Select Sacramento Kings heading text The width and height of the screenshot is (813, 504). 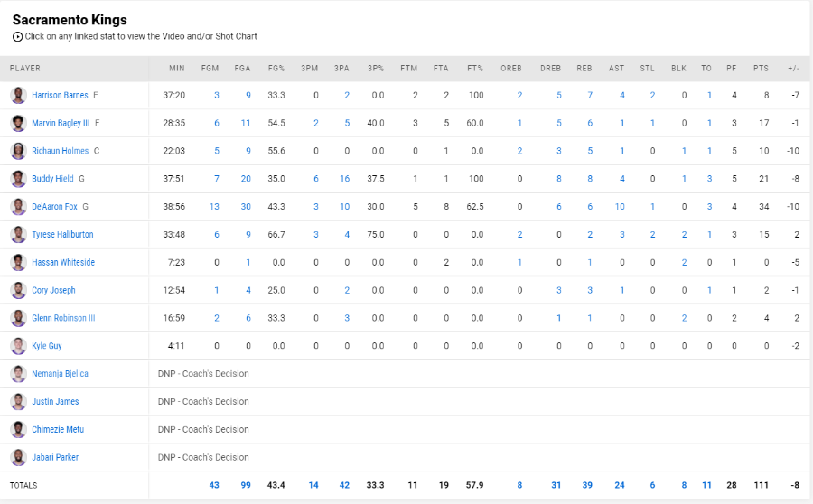tap(70, 20)
